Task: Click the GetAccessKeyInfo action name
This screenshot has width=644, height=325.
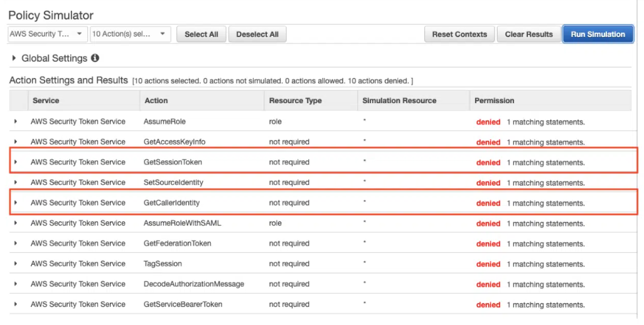Action: click(x=174, y=142)
